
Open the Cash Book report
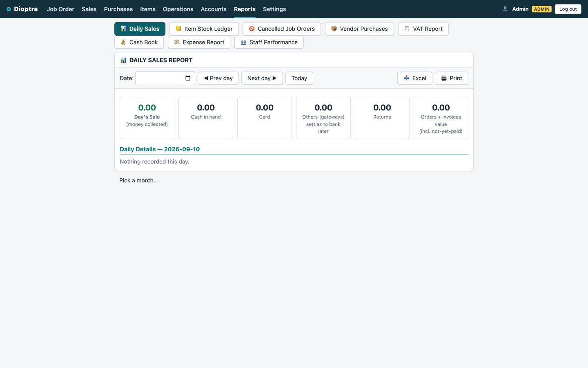(139, 42)
